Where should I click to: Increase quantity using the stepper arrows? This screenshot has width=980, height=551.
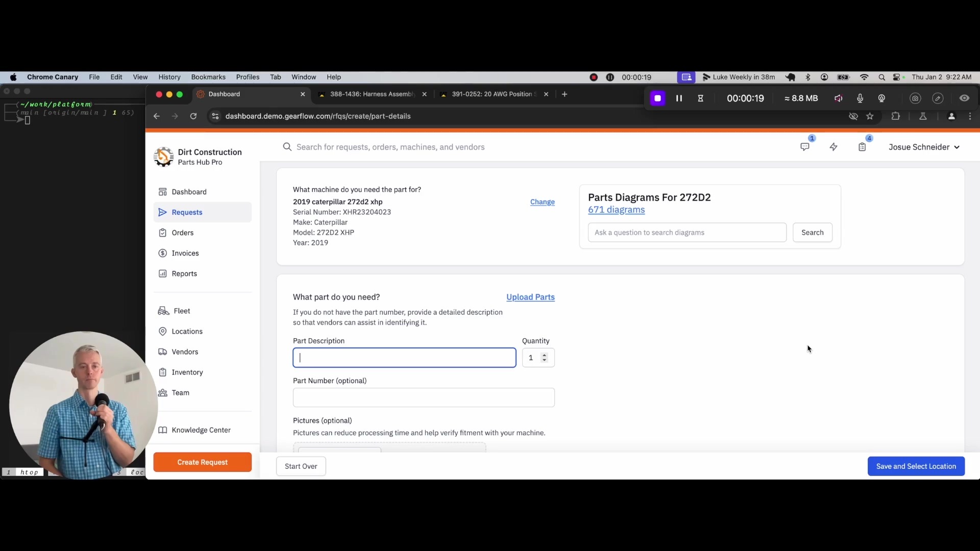coord(544,355)
